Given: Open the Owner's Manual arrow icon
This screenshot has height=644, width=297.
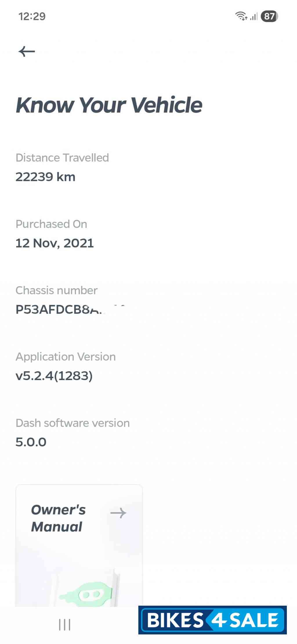Looking at the screenshot, I should click(118, 513).
